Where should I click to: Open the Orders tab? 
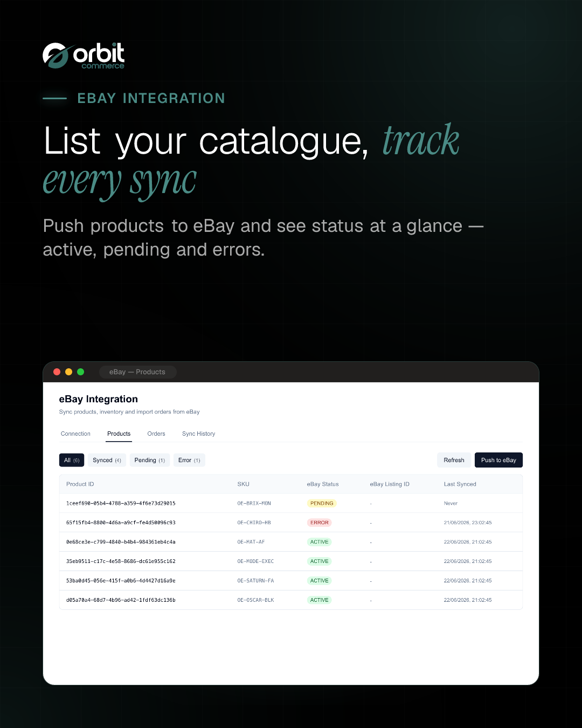[x=156, y=434]
